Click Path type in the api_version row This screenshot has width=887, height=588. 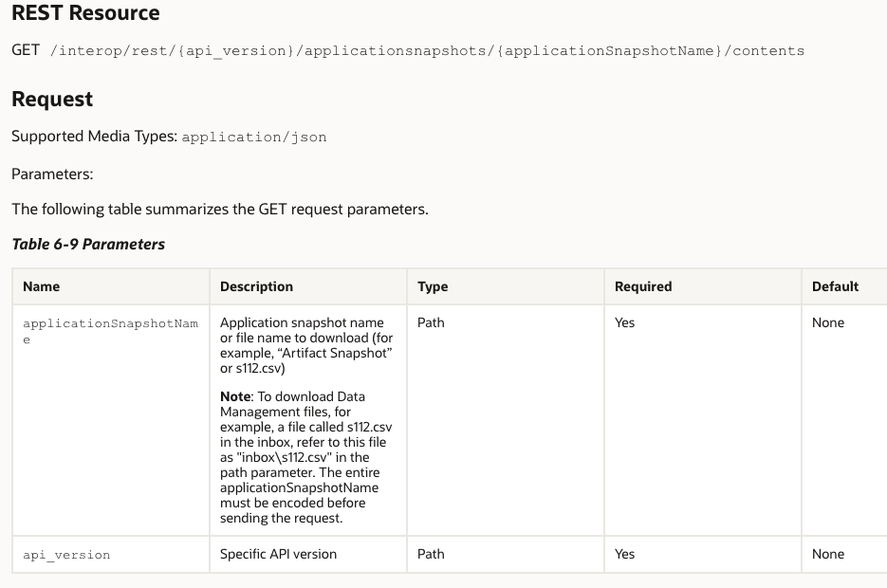(431, 554)
